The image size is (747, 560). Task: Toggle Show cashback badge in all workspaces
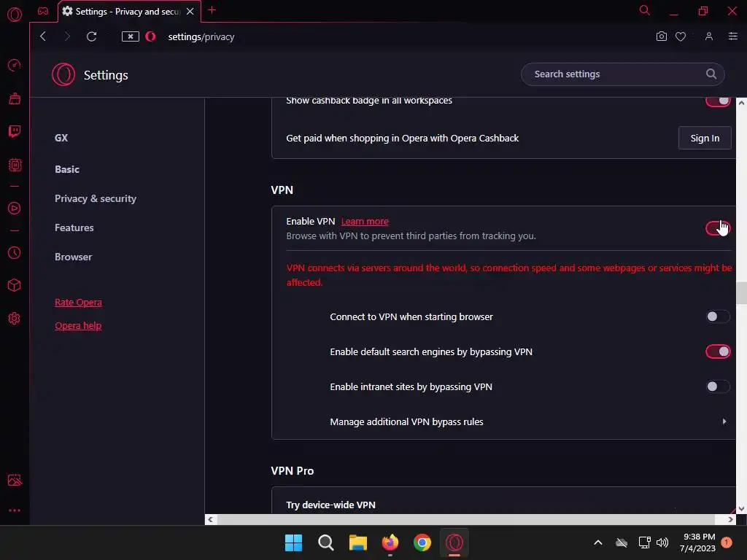click(x=718, y=101)
